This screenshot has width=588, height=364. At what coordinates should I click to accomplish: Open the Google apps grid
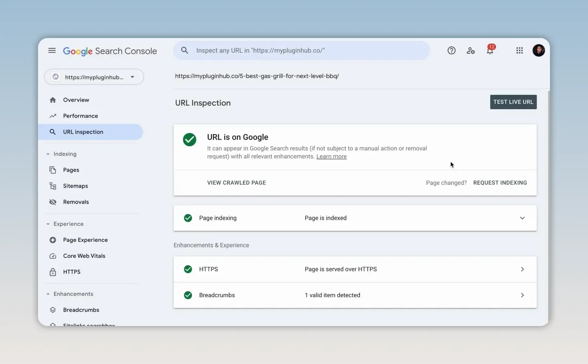[520, 50]
